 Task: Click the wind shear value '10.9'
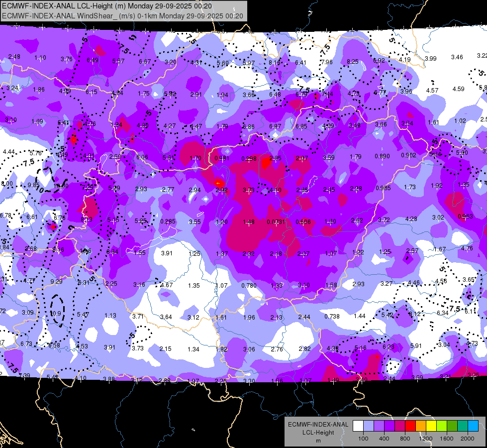pyautogui.click(x=56, y=314)
